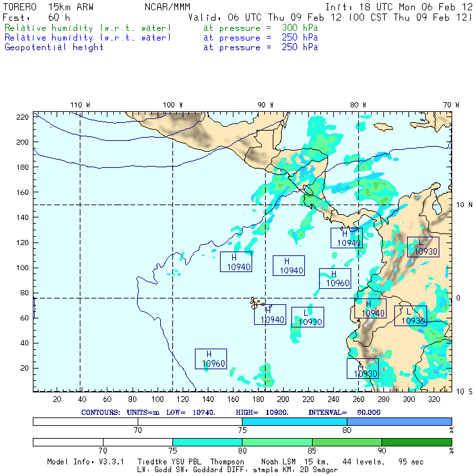Screen dimensions: 476x476
Task: Click the H 10940 marker just south of Panama
Action: (347, 238)
